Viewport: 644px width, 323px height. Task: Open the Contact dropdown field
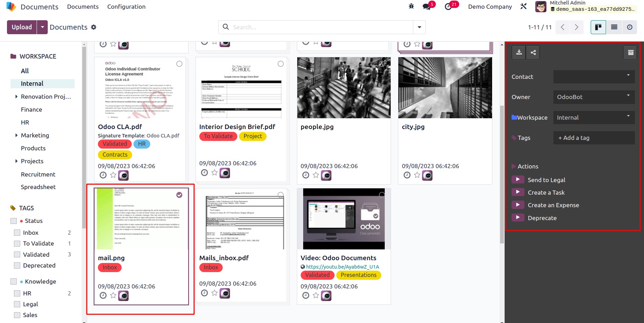point(594,77)
